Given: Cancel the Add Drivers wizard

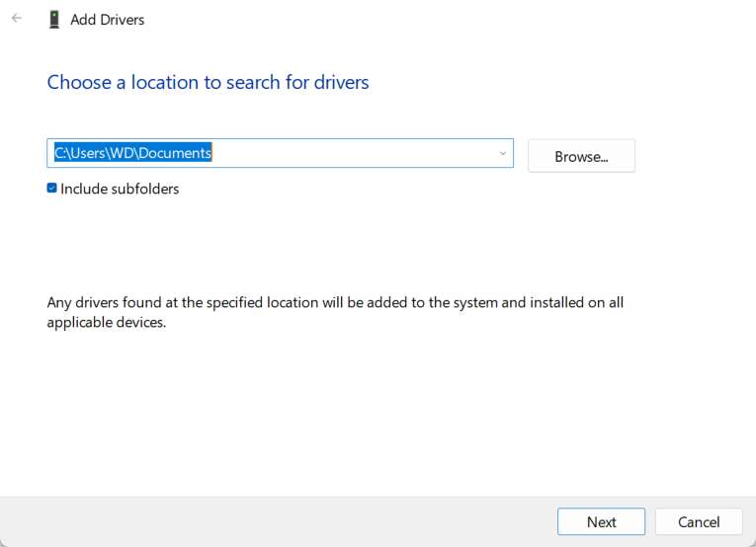Looking at the screenshot, I should click(699, 521).
